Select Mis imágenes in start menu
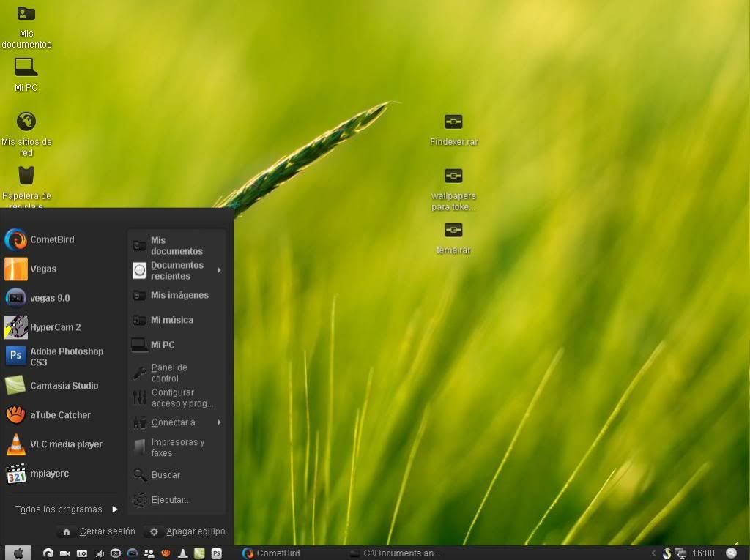Image resolution: width=750 pixels, height=560 pixels. coord(179,296)
